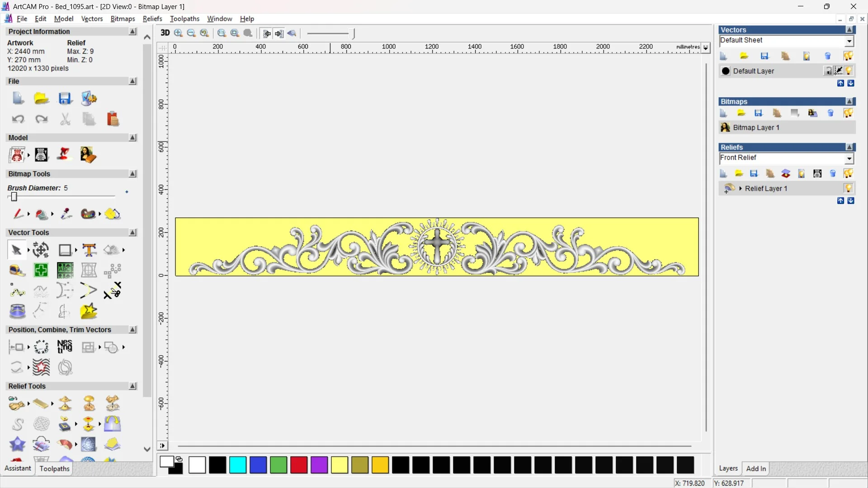The height and width of the screenshot is (488, 868).
Task: Click the Save file icon
Action: 65,99
